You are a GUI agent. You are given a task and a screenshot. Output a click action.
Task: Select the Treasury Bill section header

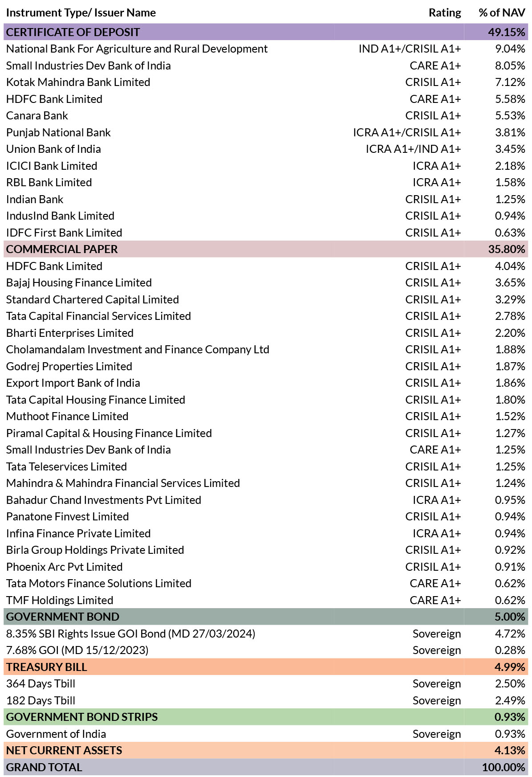click(x=266, y=667)
